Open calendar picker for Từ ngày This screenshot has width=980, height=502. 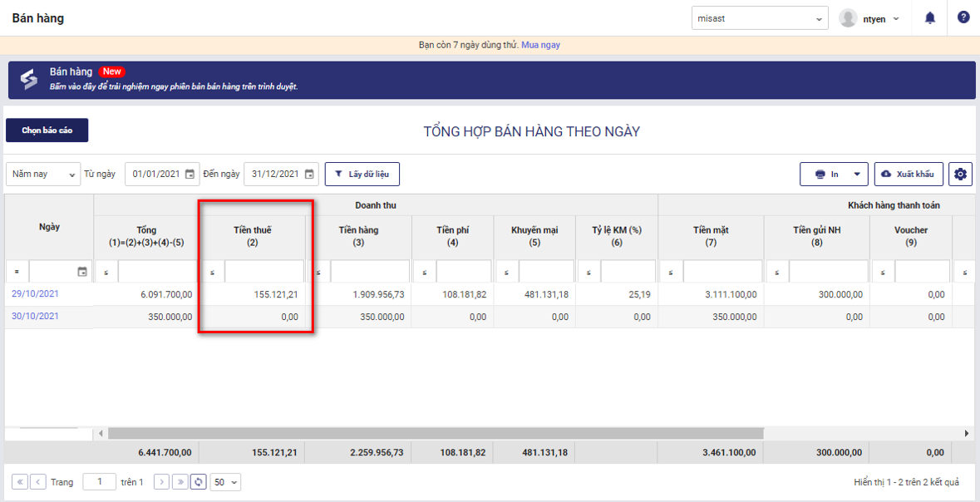point(190,175)
